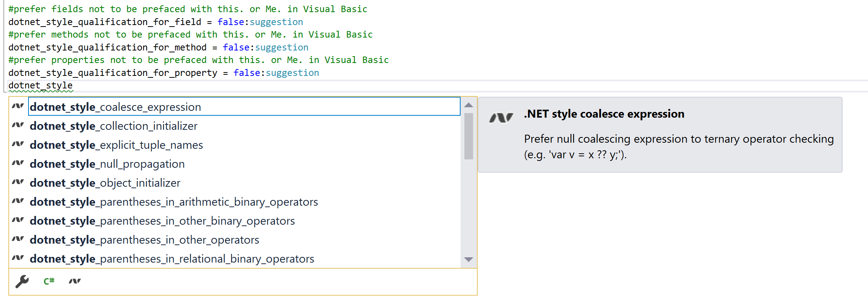868x307 pixels.
Task: Click the completion list scroll up arrow
Action: tap(469, 105)
